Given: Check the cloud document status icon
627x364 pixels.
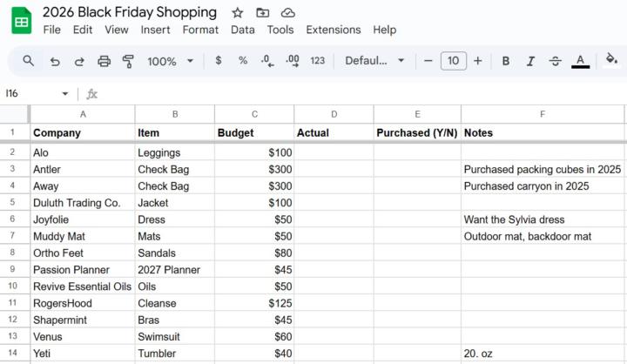Looking at the screenshot, I should [x=287, y=13].
